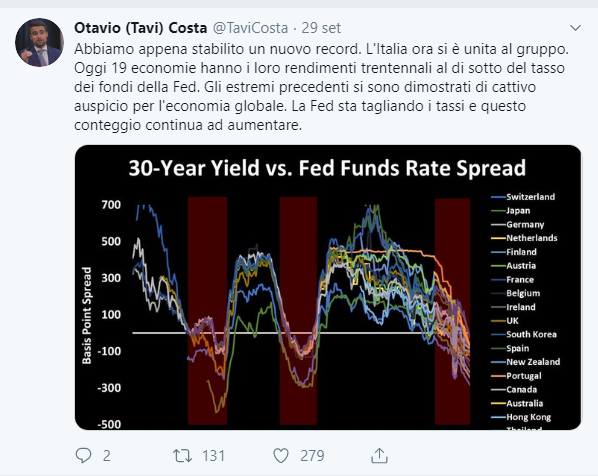Click the retweet count 131
The height and width of the screenshot is (476, 598).
point(214,456)
